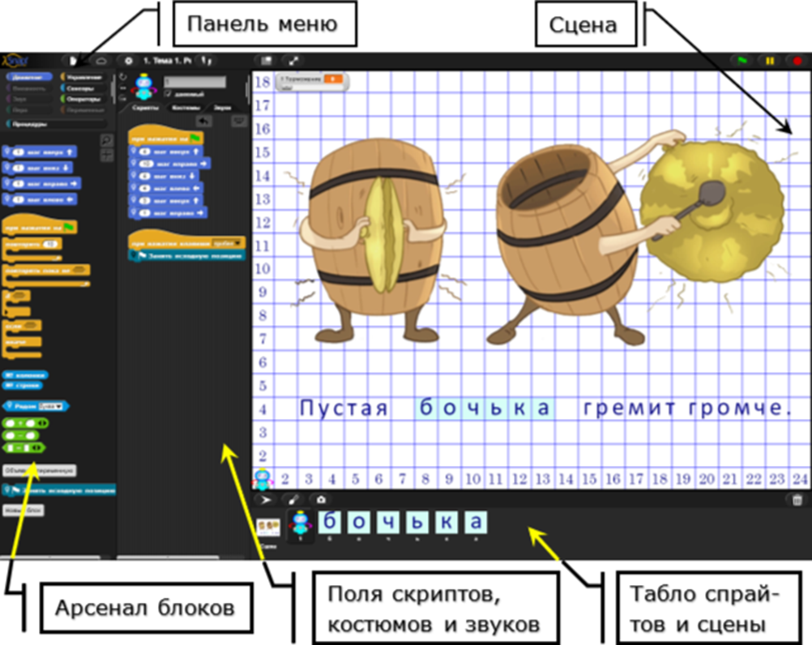Click the project title in the top bar
The image size is (812, 645).
pos(167,61)
